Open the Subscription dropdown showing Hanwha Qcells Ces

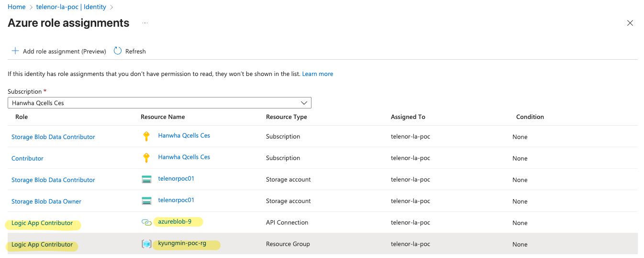click(x=159, y=103)
